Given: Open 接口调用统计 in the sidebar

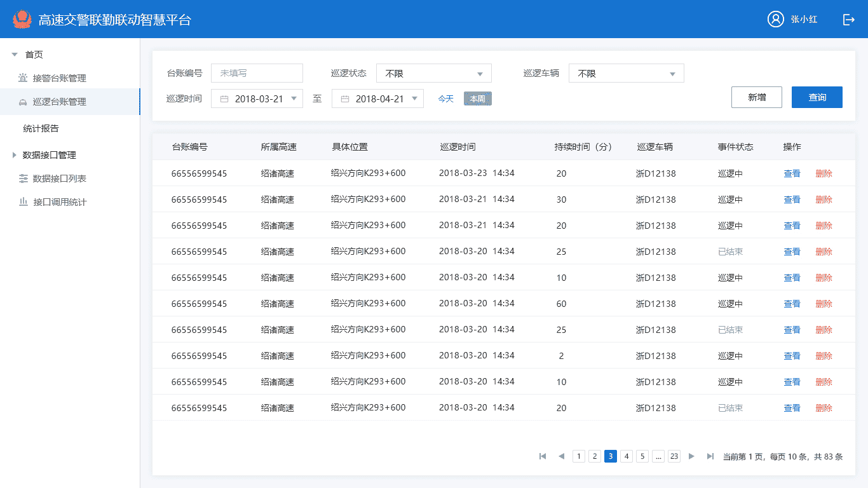Looking at the screenshot, I should tap(59, 202).
